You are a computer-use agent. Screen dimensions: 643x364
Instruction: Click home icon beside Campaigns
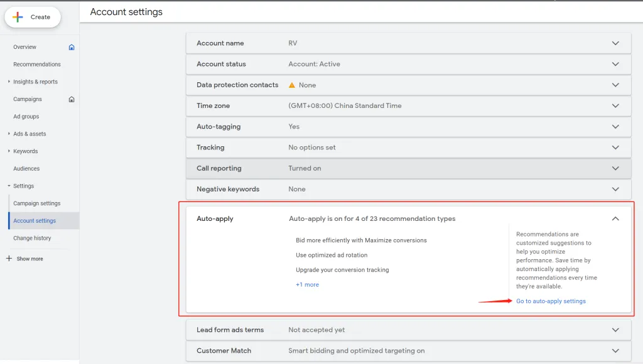pyautogui.click(x=72, y=99)
